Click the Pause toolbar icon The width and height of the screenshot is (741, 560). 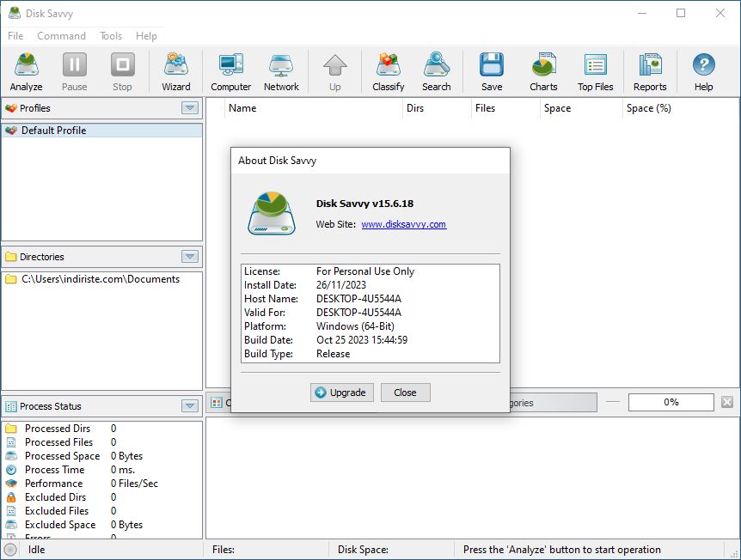tap(75, 72)
